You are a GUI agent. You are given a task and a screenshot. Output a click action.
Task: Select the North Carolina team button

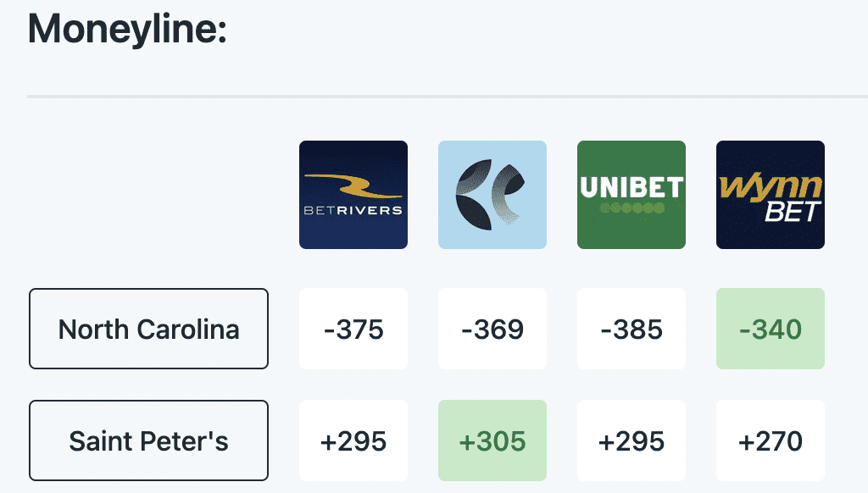click(148, 329)
